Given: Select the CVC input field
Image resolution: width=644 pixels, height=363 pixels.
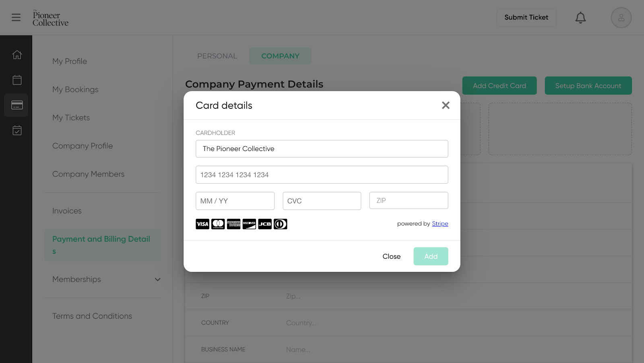Looking at the screenshot, I should click(322, 201).
